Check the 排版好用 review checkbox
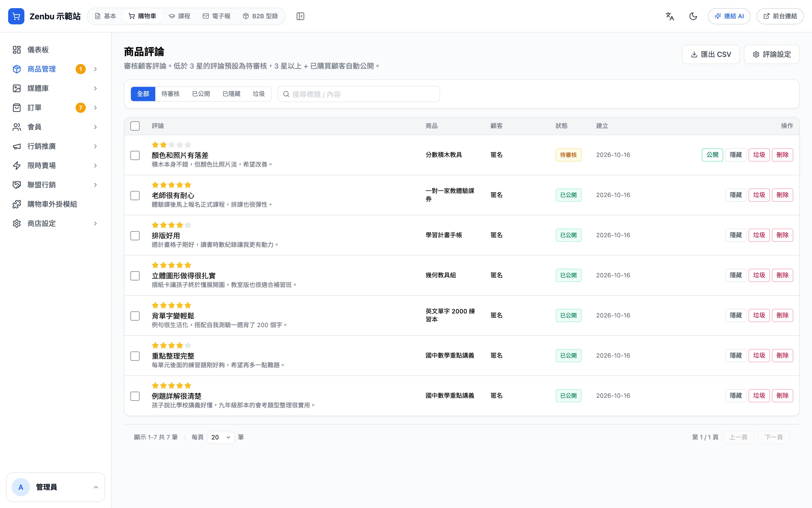 click(135, 236)
